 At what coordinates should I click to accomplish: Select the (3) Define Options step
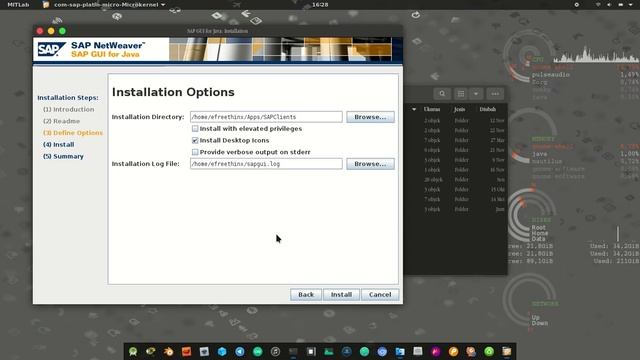73,133
